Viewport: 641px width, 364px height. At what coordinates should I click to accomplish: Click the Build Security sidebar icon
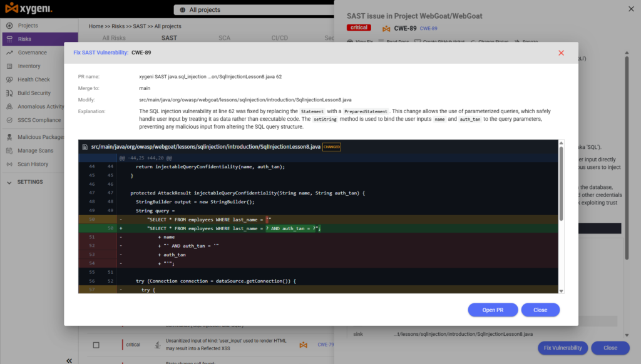pyautogui.click(x=9, y=93)
